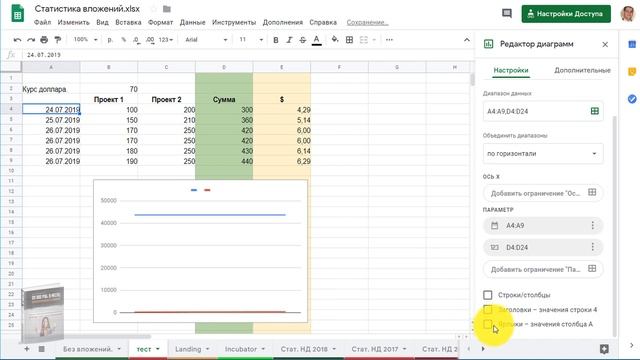Show more toolbar options

[389, 40]
